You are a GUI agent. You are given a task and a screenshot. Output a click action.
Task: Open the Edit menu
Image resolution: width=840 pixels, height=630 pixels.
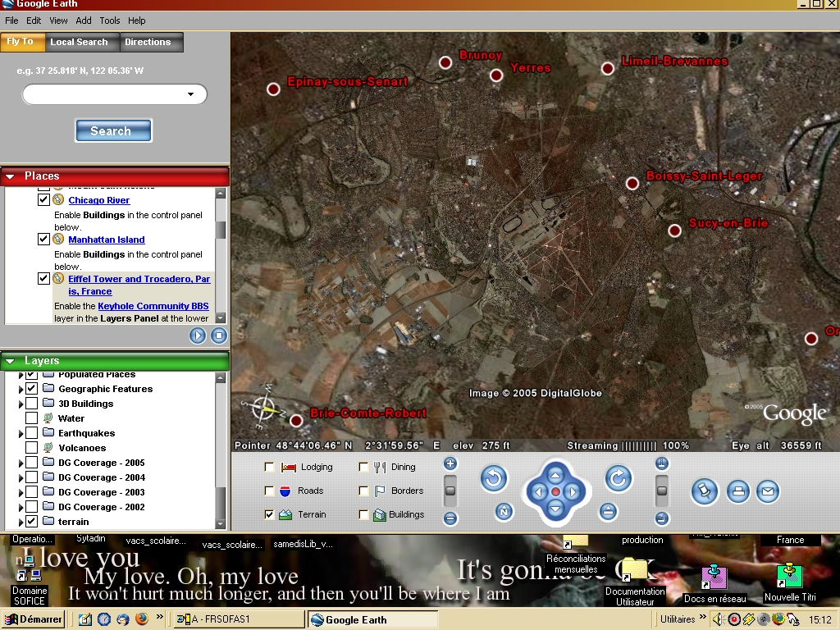coord(33,21)
